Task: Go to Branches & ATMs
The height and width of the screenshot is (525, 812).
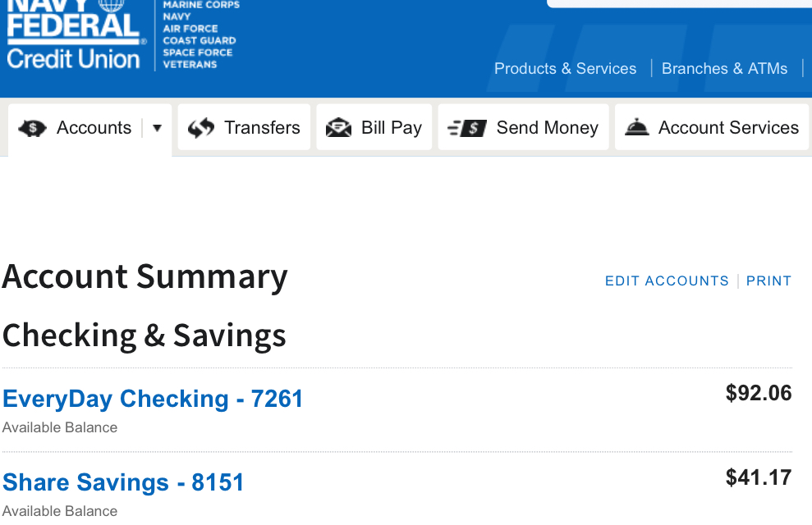Action: coord(724,69)
